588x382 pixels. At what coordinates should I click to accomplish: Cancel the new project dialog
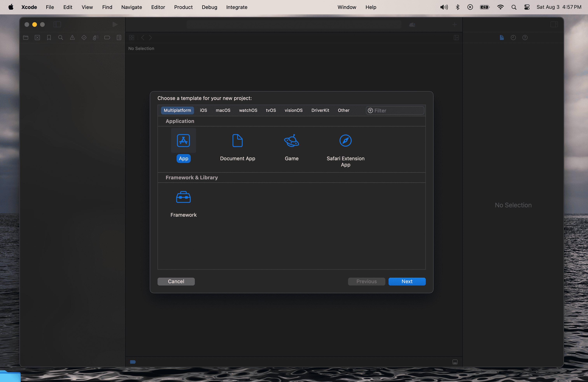176,281
